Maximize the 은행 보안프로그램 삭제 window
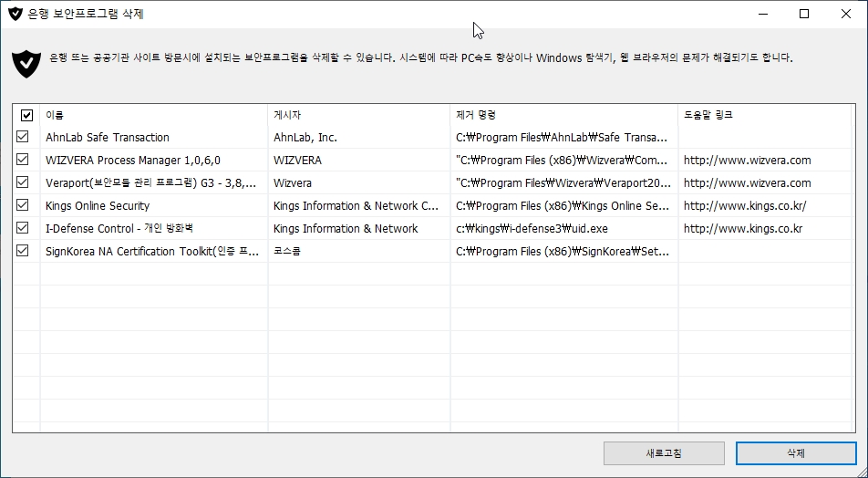Image resolution: width=868 pixels, height=478 pixels. 804,14
